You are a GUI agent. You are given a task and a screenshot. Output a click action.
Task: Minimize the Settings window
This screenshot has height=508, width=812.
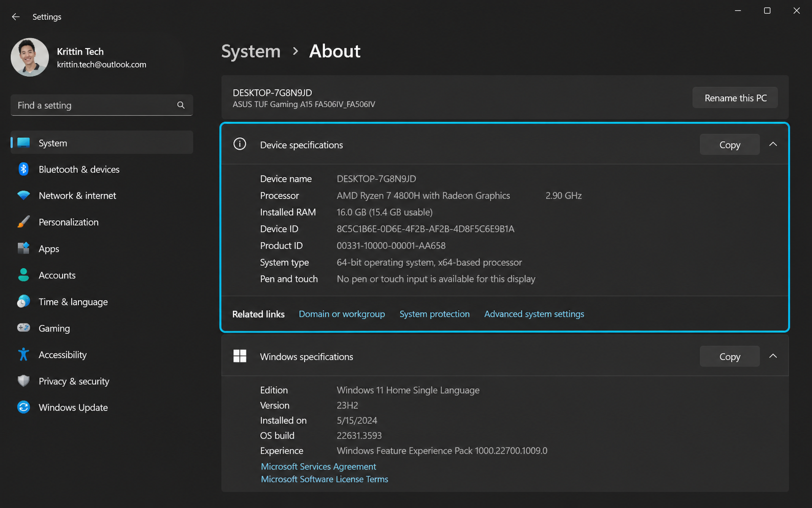click(738, 11)
